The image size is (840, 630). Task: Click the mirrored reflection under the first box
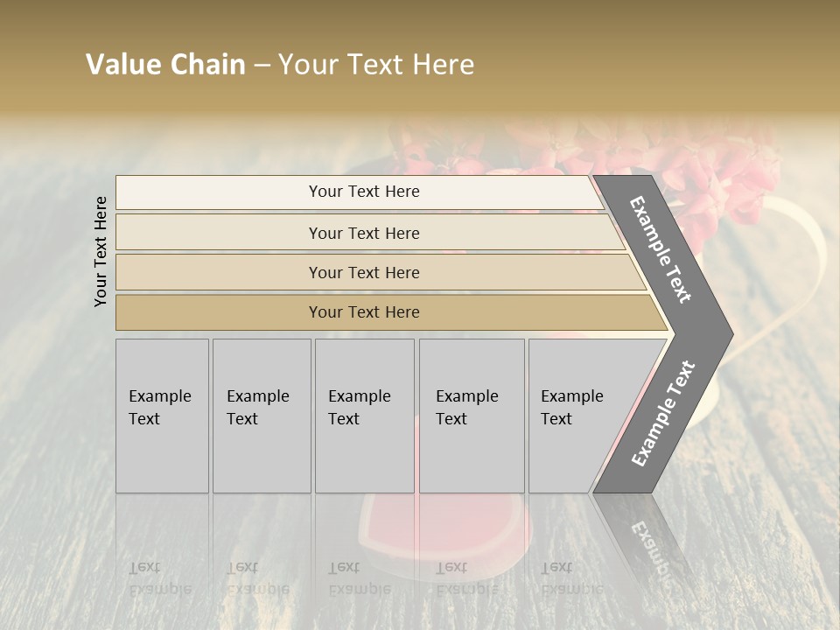161,577
